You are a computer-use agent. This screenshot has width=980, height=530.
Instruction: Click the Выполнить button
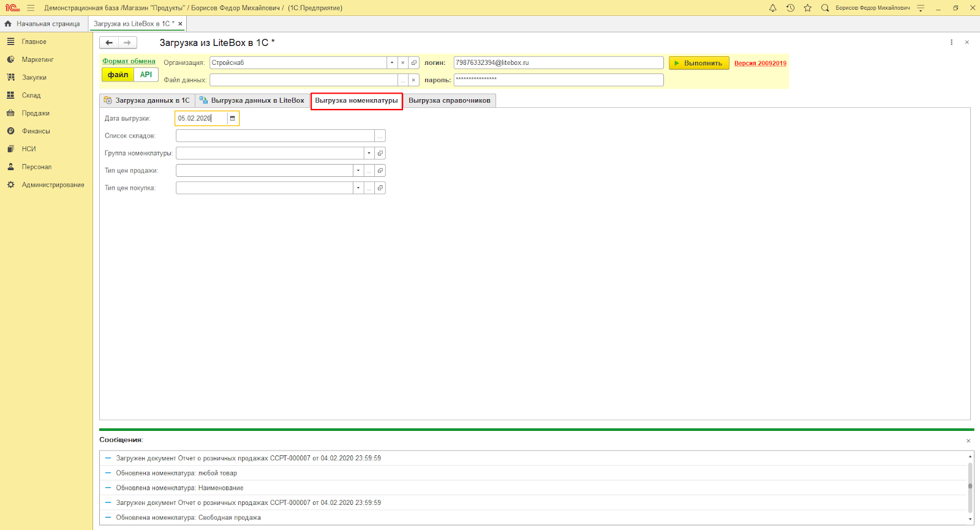coord(699,63)
